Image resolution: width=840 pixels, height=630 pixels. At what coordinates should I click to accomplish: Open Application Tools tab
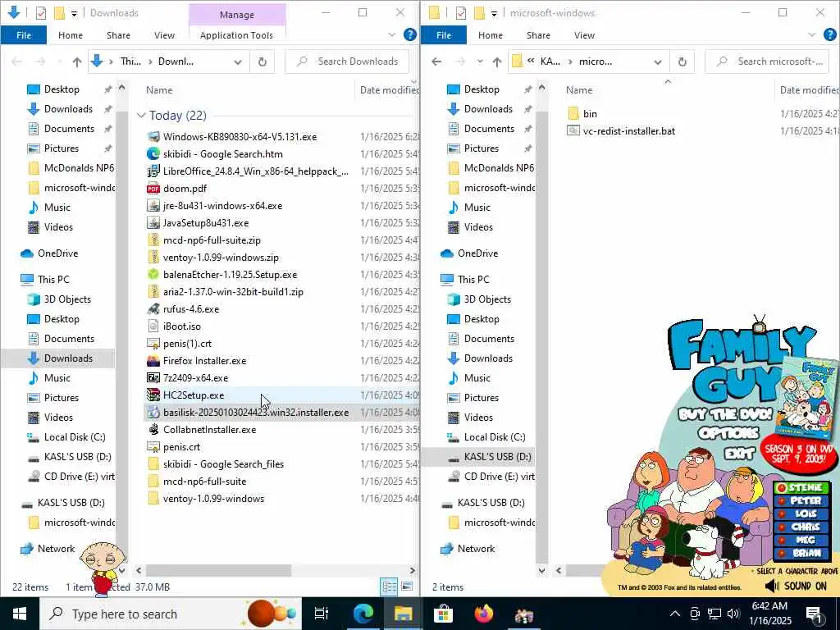[x=236, y=34]
